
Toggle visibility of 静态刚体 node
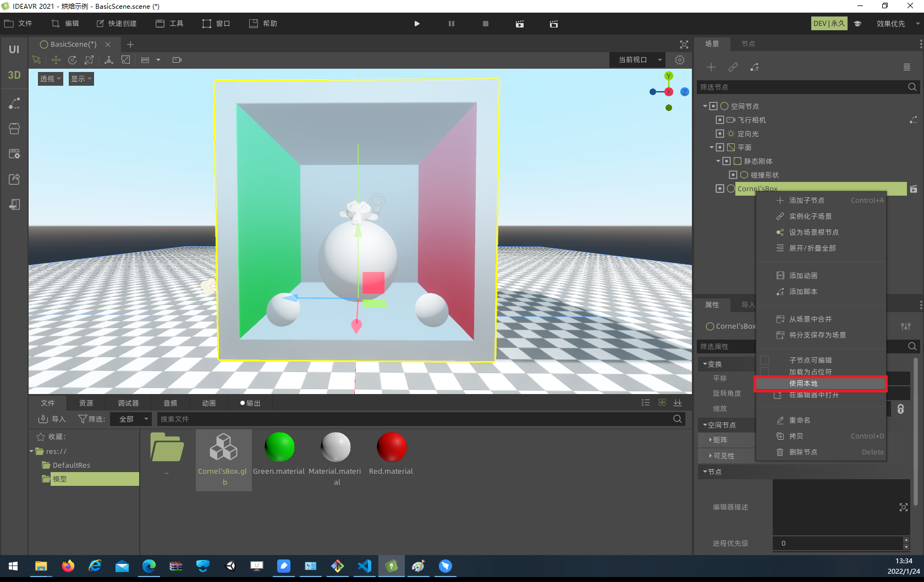click(x=727, y=161)
